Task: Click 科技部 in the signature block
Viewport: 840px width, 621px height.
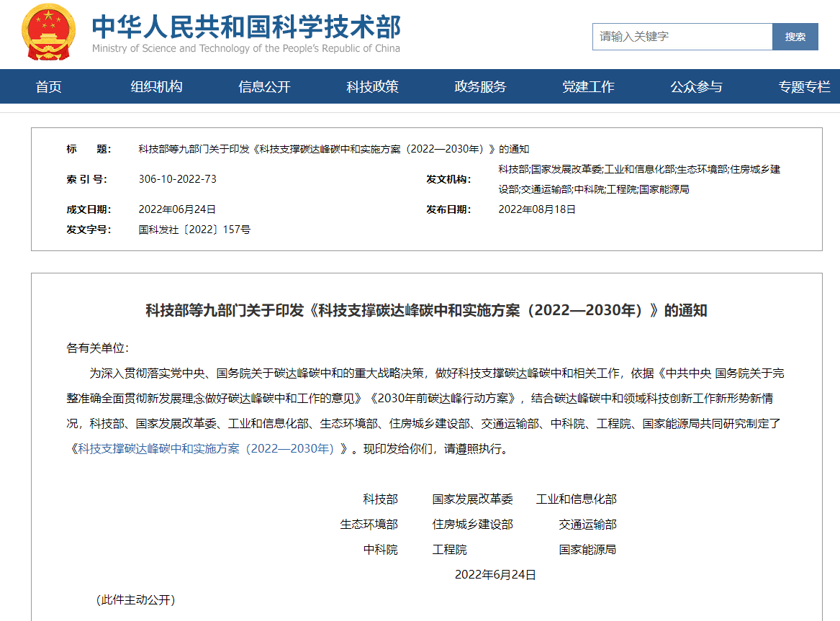Action: click(380, 499)
